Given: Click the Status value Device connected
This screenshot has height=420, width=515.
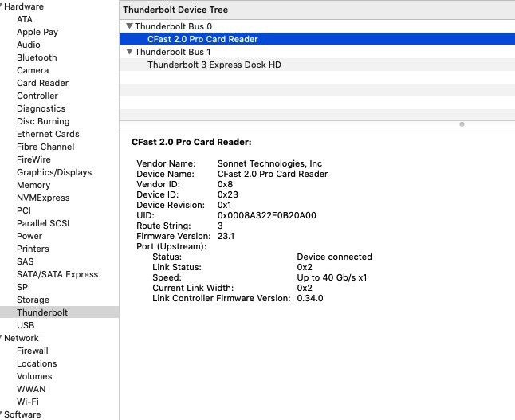Looking at the screenshot, I should click(334, 257).
